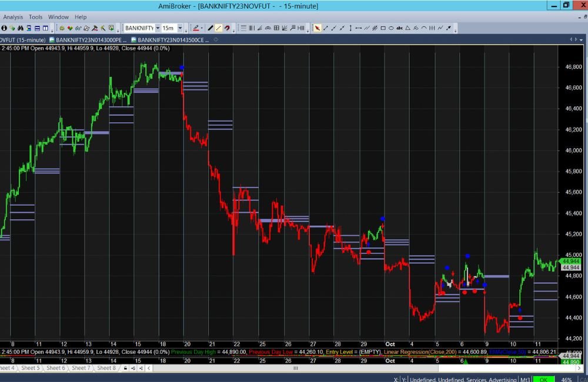The image size is (588, 382).
Task: Select the horizontal line drawing tool
Action: (359, 28)
